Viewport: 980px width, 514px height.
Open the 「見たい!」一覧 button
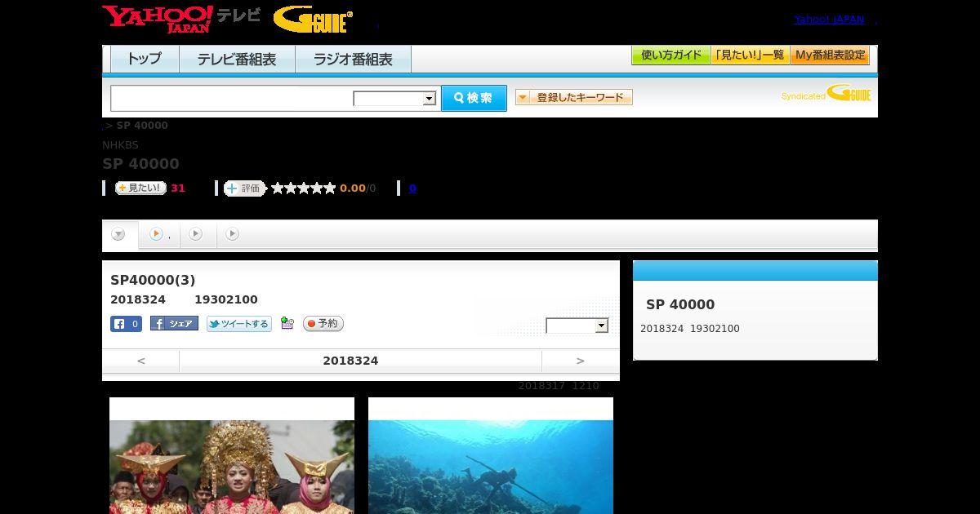click(750, 55)
